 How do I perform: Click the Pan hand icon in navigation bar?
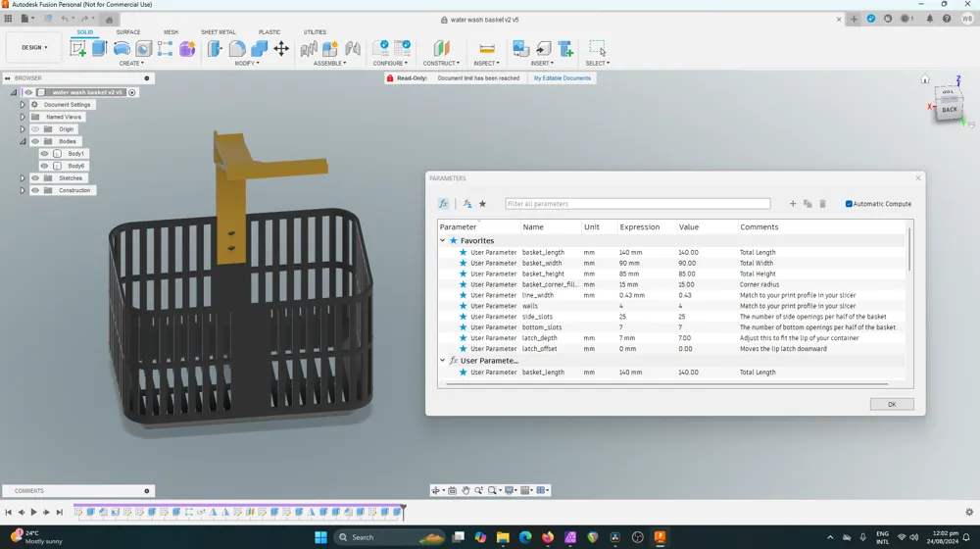(465, 491)
